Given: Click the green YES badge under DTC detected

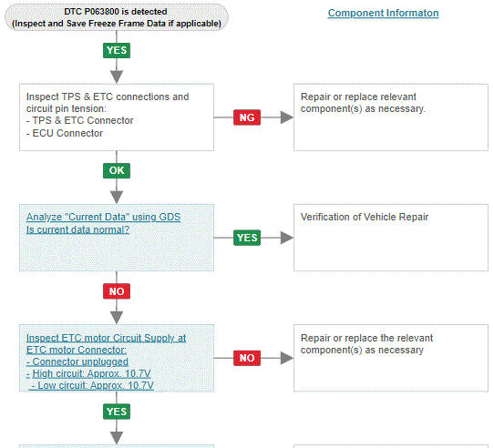Looking at the screenshot, I should (x=117, y=50).
